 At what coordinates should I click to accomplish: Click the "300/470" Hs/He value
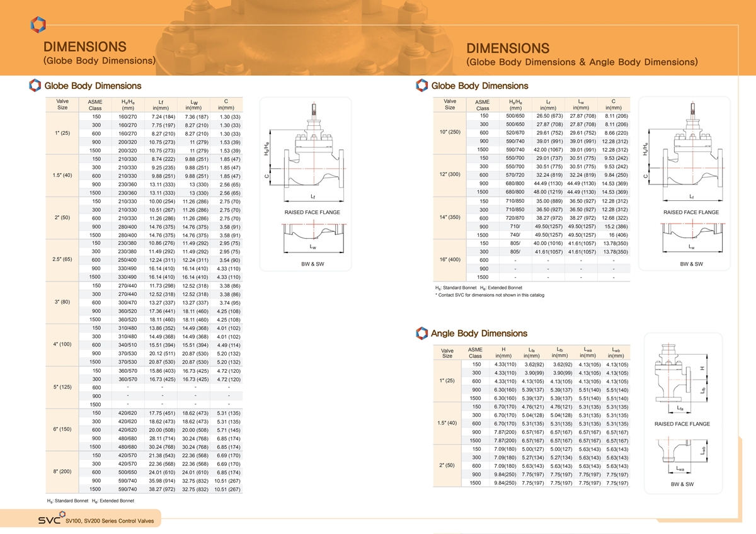coord(129,303)
